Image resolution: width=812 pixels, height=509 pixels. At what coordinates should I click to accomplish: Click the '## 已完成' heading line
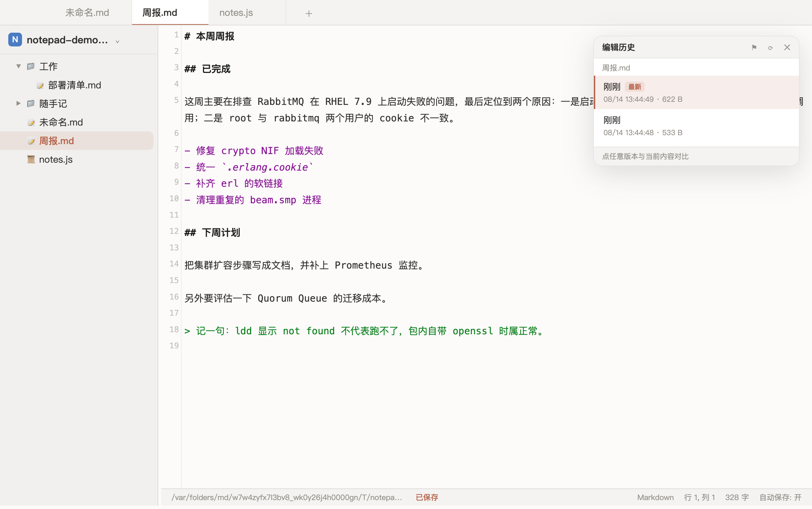tap(207, 69)
